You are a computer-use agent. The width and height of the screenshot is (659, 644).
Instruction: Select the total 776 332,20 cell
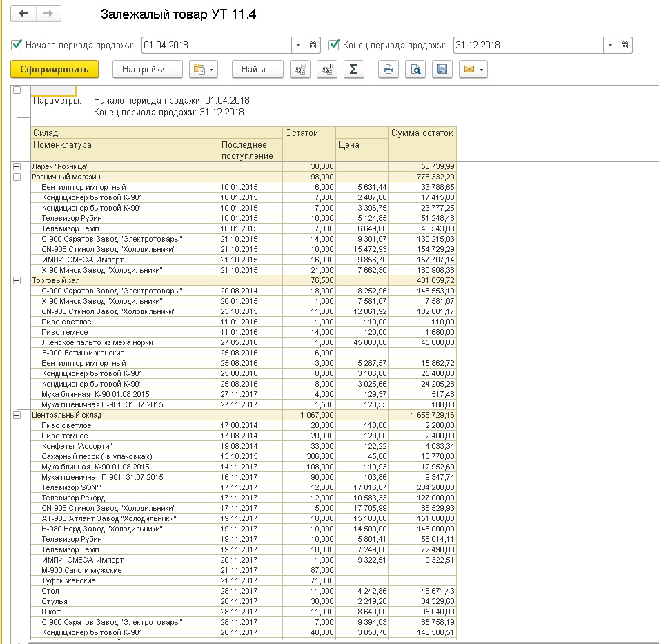coord(422,177)
